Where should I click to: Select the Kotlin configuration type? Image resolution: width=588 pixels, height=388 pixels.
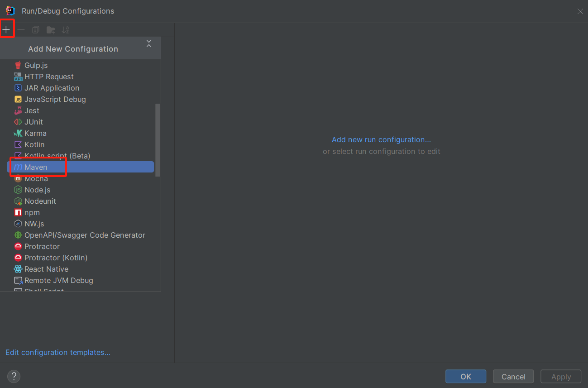34,144
